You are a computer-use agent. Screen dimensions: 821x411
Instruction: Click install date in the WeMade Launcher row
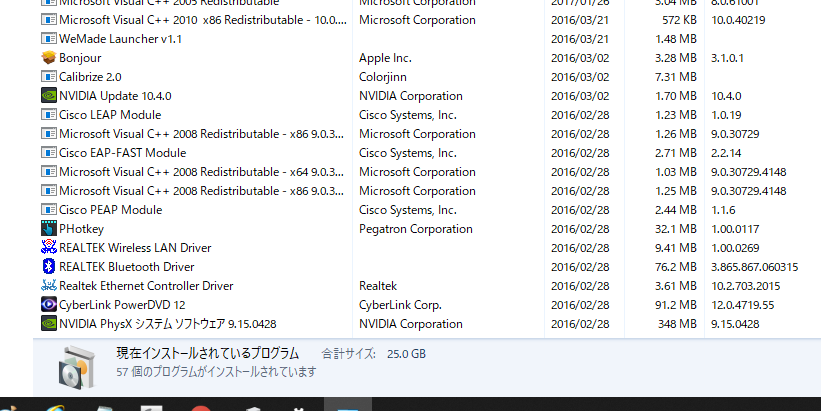coord(580,39)
